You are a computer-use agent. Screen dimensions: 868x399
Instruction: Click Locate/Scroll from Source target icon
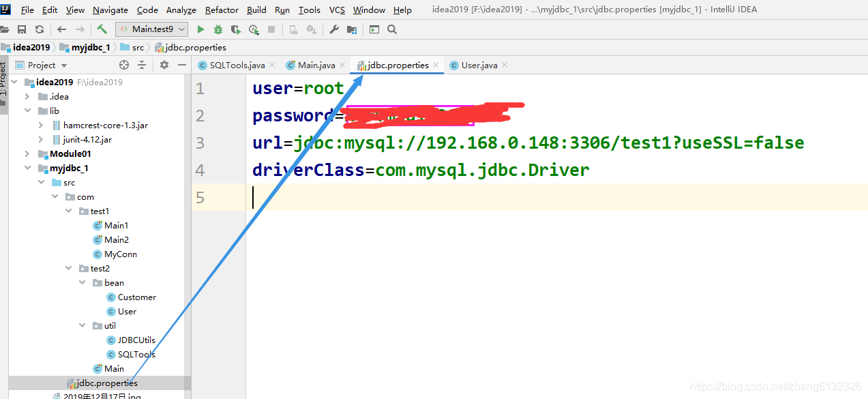tap(124, 65)
